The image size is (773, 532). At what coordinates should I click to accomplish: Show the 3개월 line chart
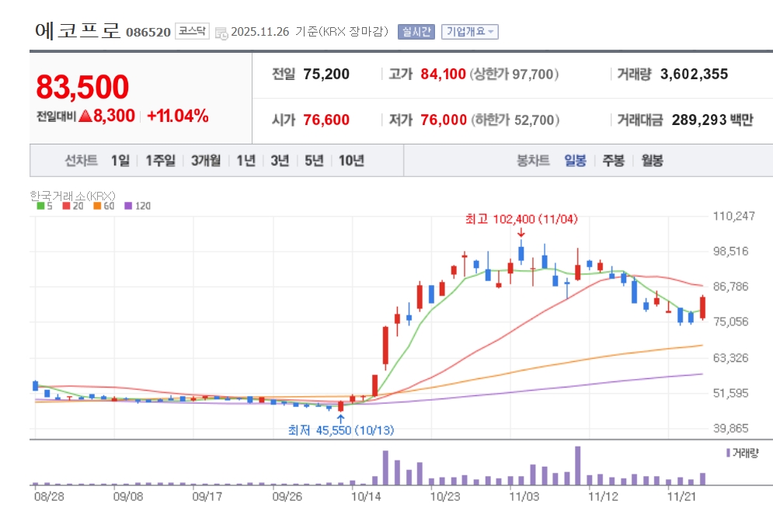(x=206, y=161)
